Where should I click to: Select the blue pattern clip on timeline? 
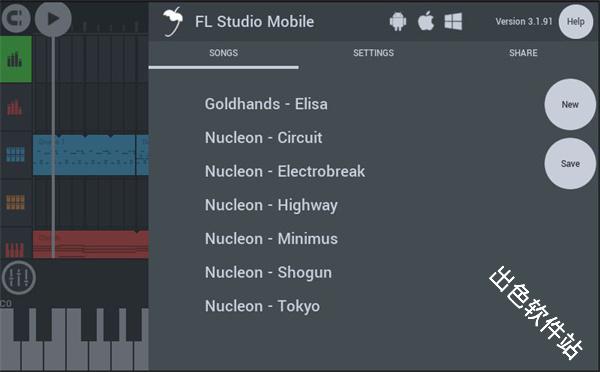point(84,155)
